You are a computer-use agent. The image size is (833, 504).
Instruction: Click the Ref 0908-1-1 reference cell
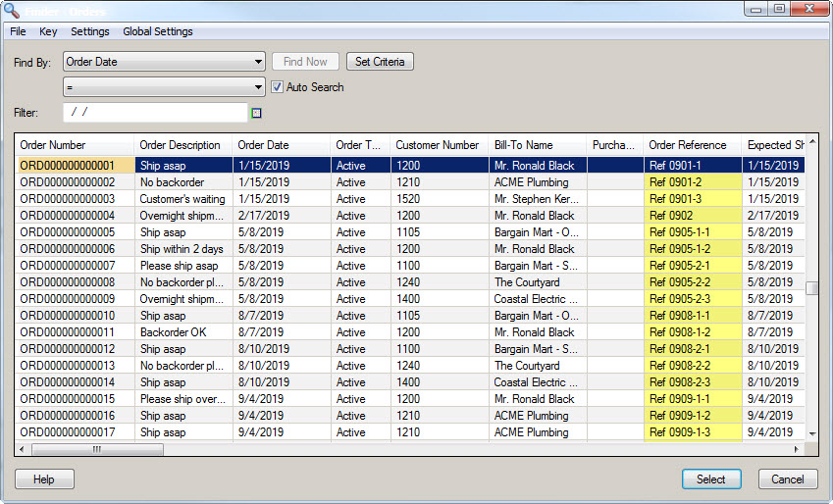point(693,316)
